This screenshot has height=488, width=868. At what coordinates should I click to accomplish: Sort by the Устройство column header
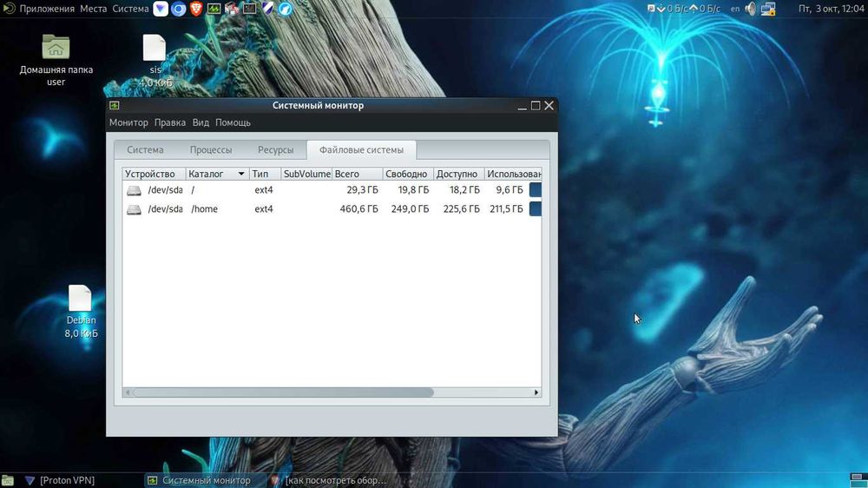[x=154, y=174]
